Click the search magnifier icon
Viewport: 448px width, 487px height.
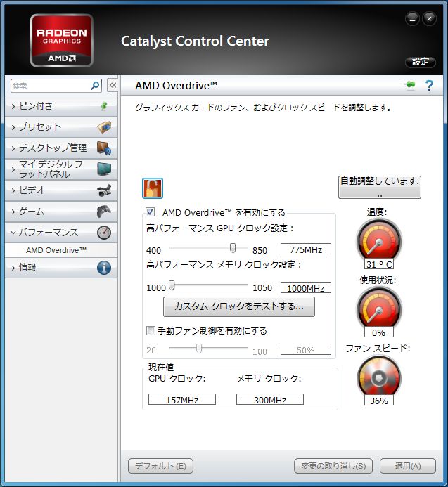point(95,86)
